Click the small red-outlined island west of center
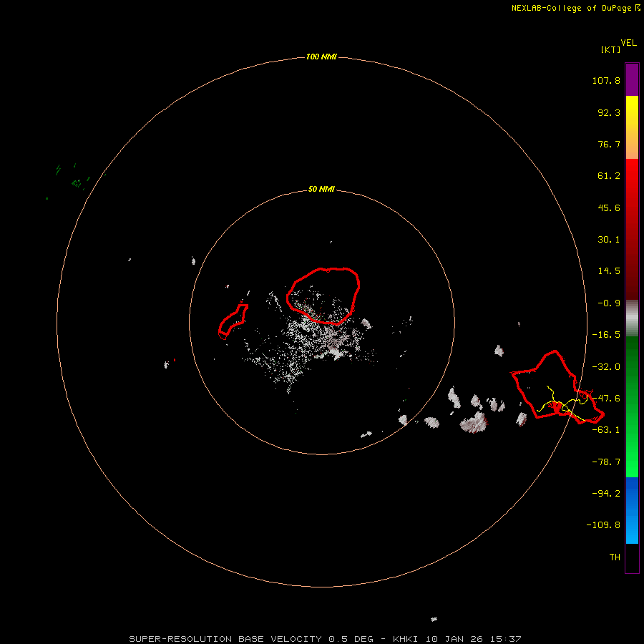This screenshot has height=644, width=644. (x=233, y=321)
